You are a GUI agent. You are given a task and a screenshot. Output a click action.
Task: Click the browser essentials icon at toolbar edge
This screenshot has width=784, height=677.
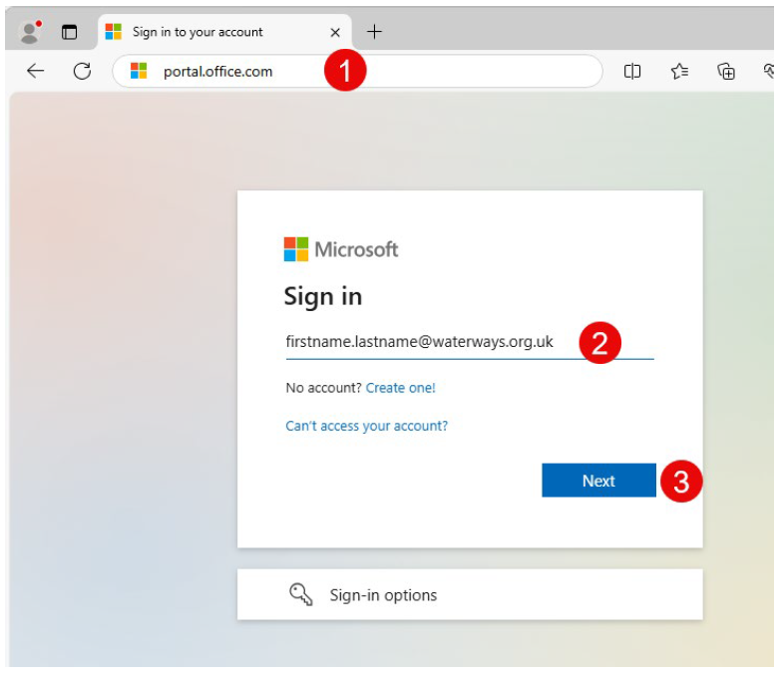click(769, 71)
